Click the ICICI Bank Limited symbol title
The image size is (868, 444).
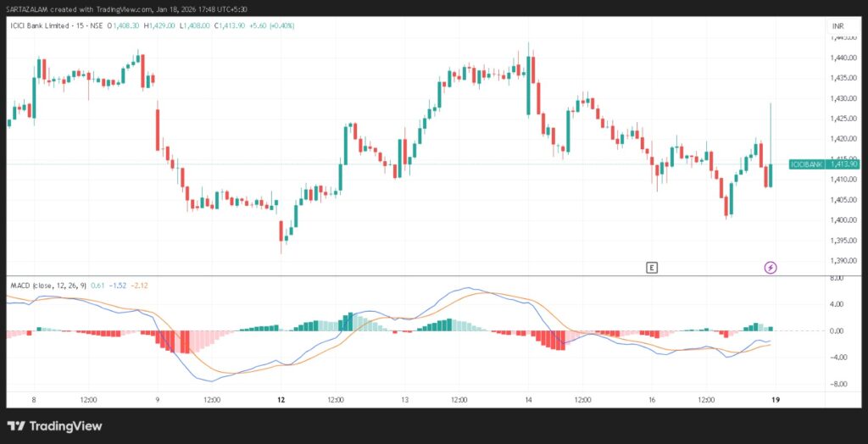pos(42,26)
